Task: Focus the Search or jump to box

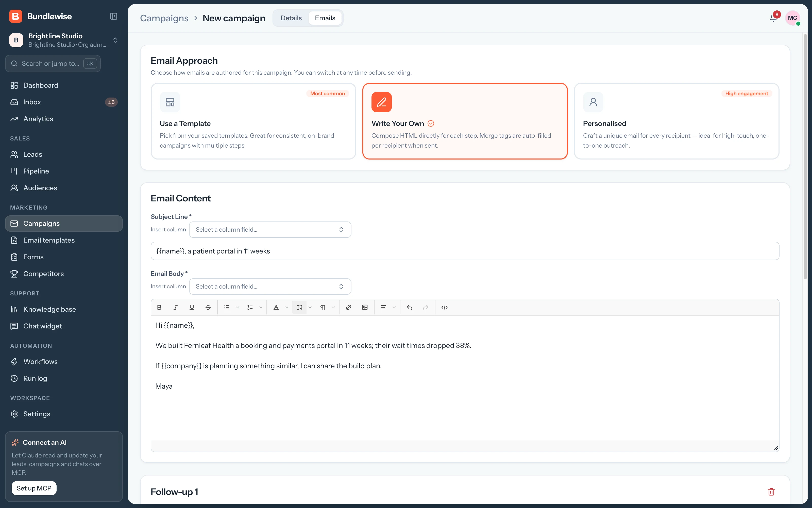Action: pos(53,63)
